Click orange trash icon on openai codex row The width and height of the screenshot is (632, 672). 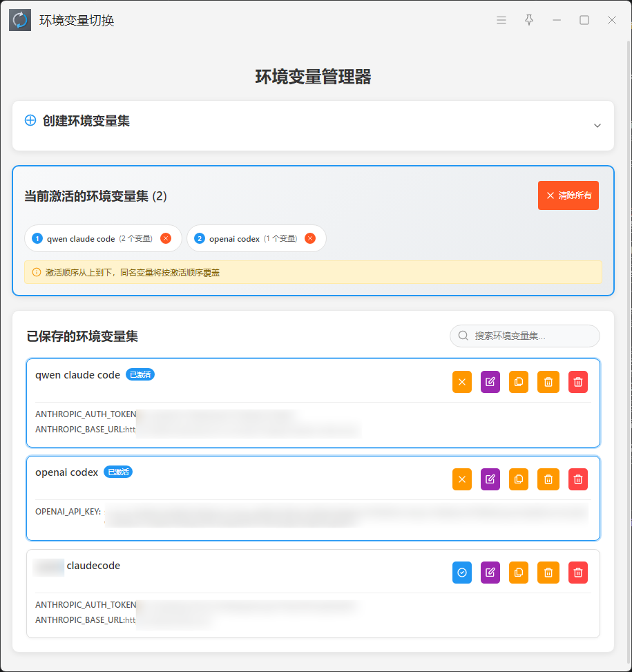tap(548, 479)
